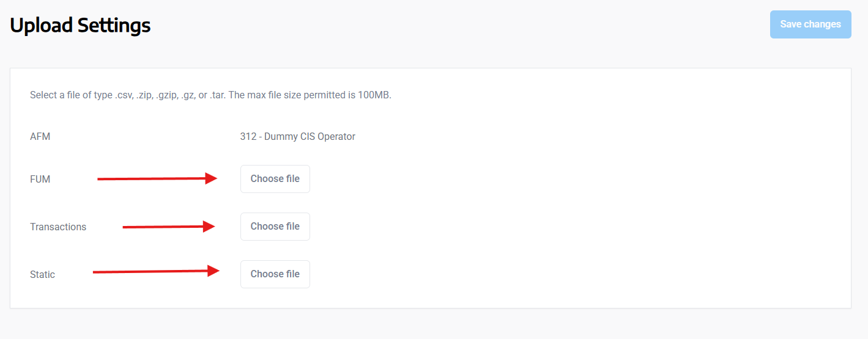Click the Transactions field label

pos(58,227)
